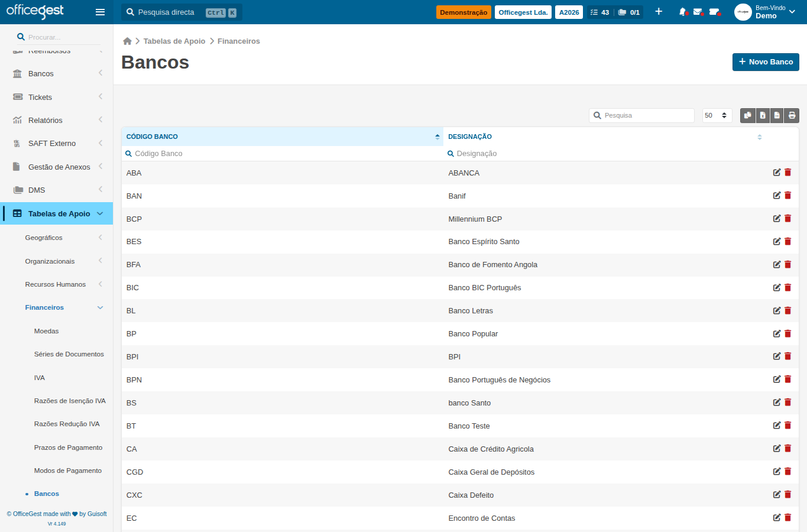Open the tasks counter showing 43
Screen dimensions: 807x532
pyautogui.click(x=599, y=12)
